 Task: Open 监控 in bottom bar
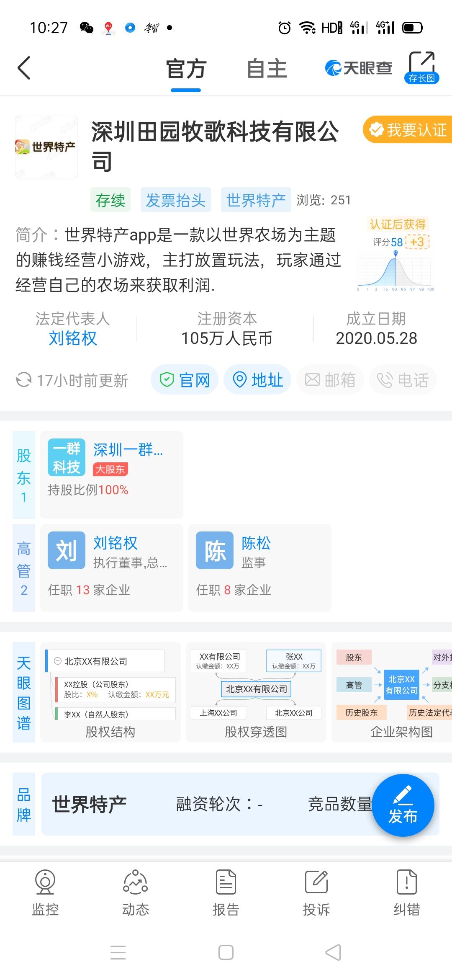[x=45, y=893]
